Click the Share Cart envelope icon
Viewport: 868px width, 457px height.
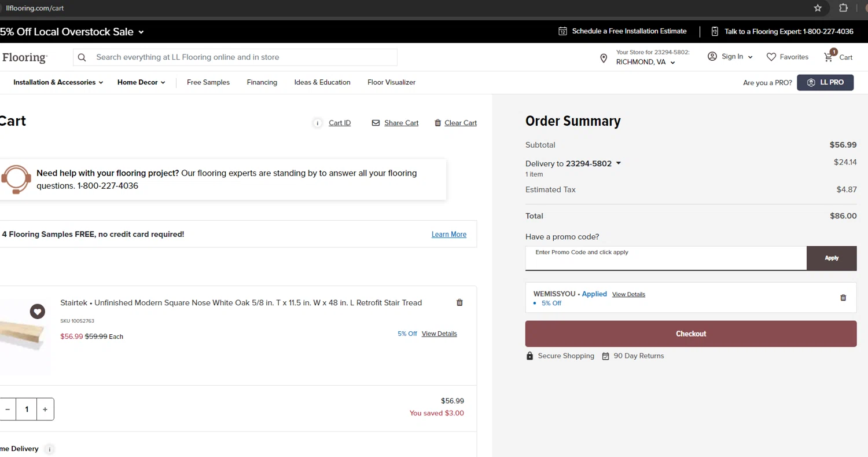pos(376,123)
